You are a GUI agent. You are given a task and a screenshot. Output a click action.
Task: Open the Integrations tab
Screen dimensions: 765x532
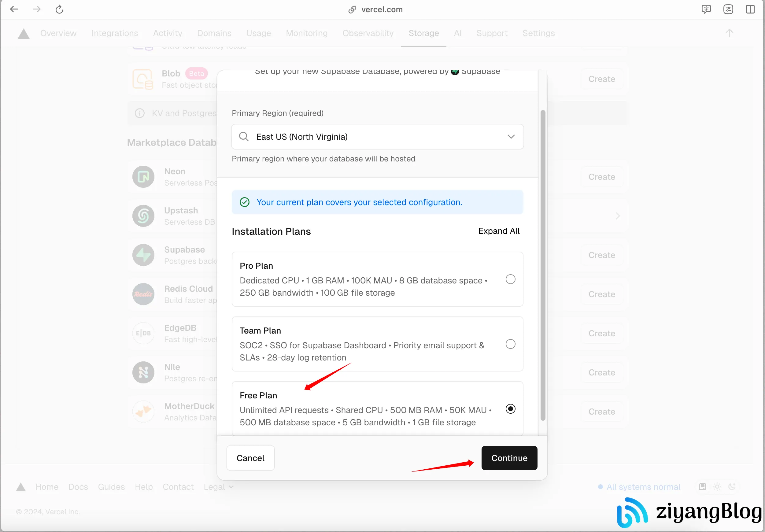(x=115, y=33)
